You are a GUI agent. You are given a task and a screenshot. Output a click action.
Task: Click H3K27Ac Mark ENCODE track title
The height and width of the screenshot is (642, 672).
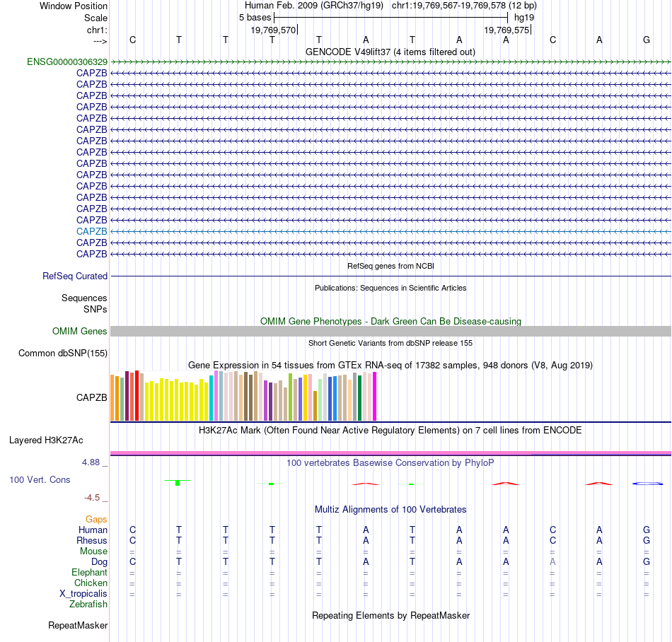(390, 430)
